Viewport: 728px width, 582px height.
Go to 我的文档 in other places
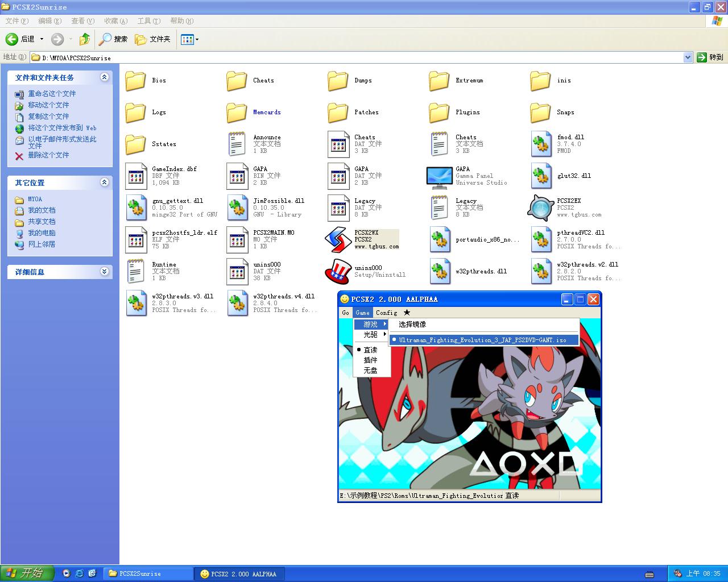click(42, 210)
